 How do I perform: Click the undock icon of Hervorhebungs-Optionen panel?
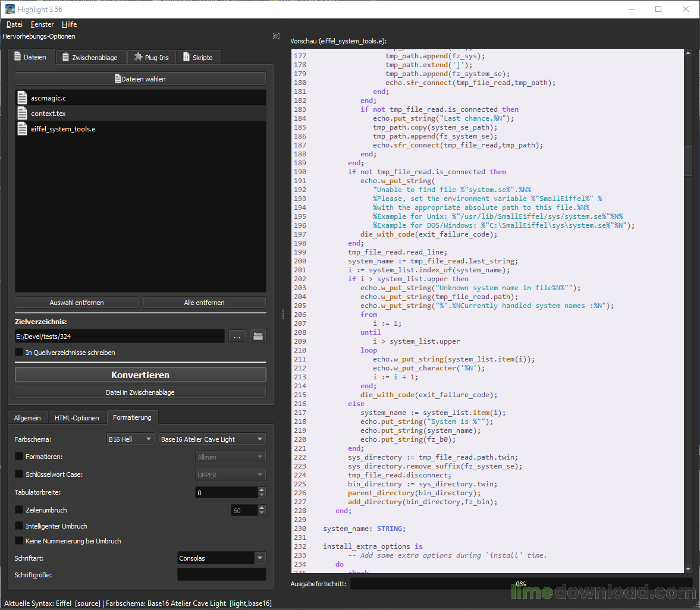pyautogui.click(x=276, y=36)
